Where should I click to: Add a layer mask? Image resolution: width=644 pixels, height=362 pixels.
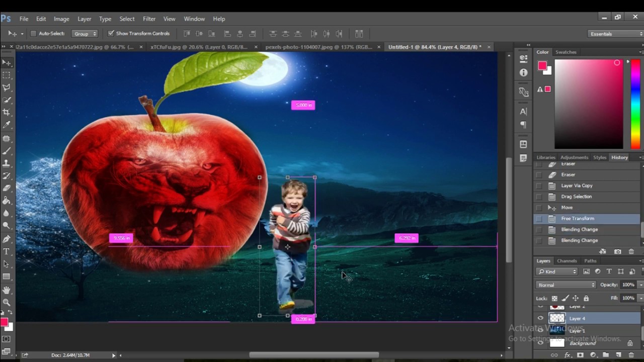click(580, 355)
